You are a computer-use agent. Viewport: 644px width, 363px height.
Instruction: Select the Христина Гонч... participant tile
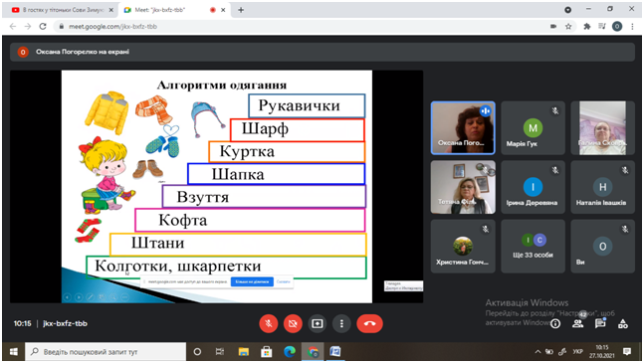(463, 246)
